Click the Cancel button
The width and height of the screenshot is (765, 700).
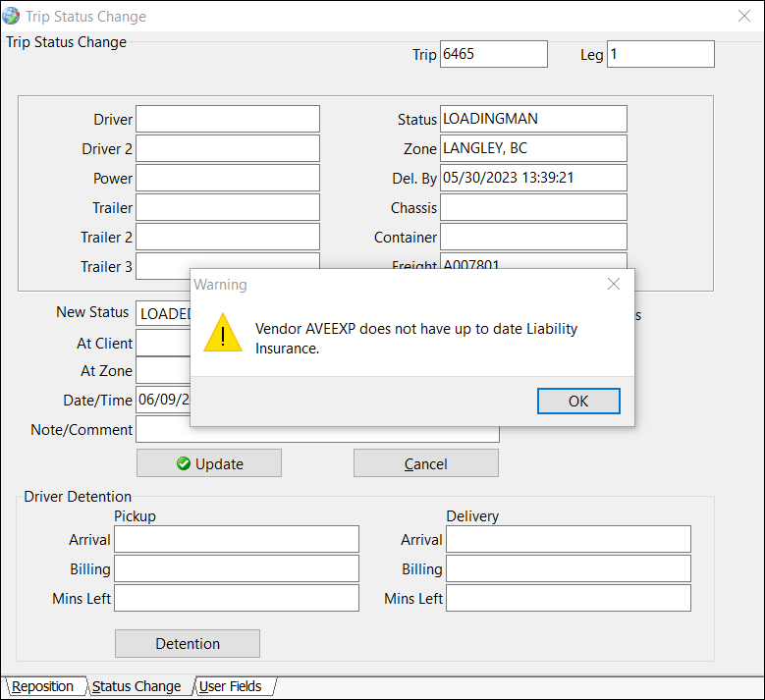click(x=426, y=463)
